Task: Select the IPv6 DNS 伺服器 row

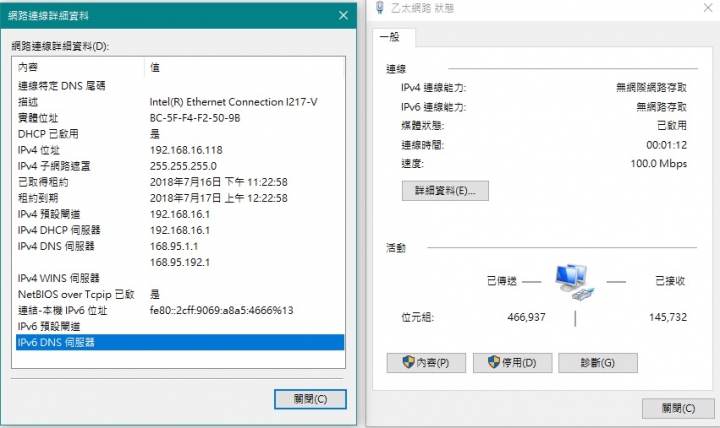Action: pyautogui.click(x=180, y=342)
